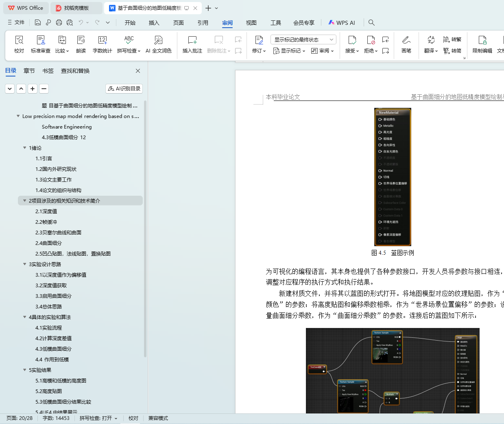
Task: Collapse the 4具体的实验和算法 section
Action: 25,317
